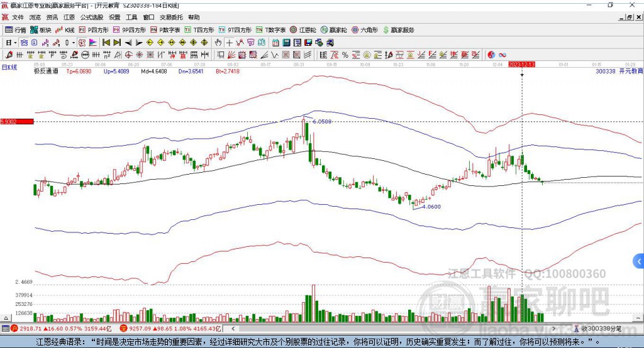The image size is (644, 348).
Task: Step chart right with black arrow
Action: (x=139, y=43)
